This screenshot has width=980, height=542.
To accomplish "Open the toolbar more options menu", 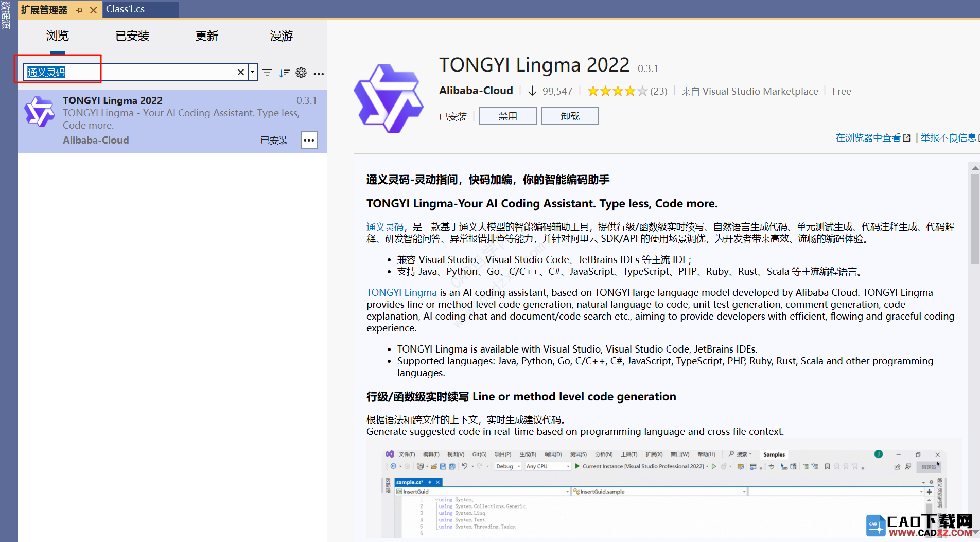I will pos(319,73).
